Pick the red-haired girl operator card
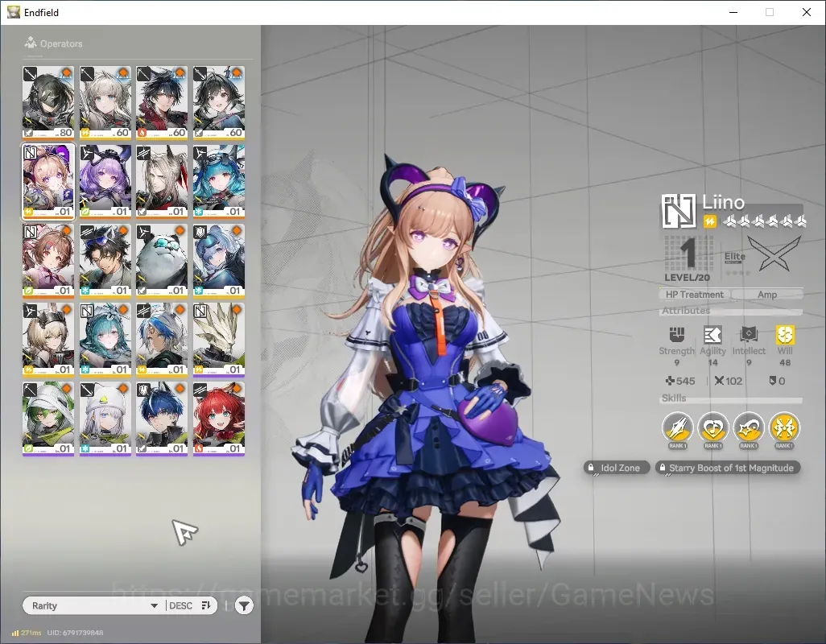 point(219,418)
